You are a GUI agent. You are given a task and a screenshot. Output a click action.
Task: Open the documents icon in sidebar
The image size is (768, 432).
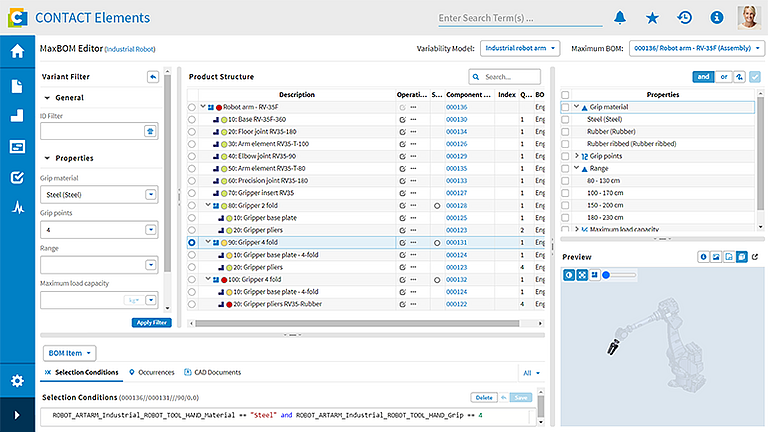pyautogui.click(x=17, y=86)
